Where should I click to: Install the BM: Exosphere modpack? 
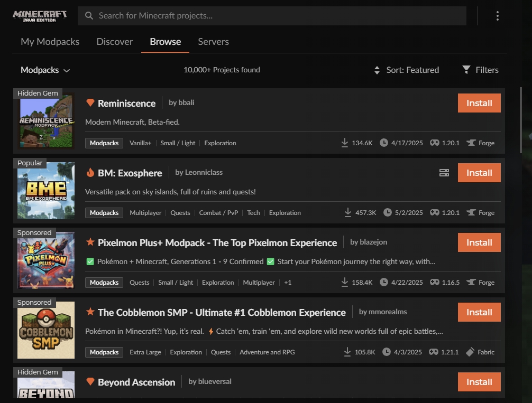(479, 173)
